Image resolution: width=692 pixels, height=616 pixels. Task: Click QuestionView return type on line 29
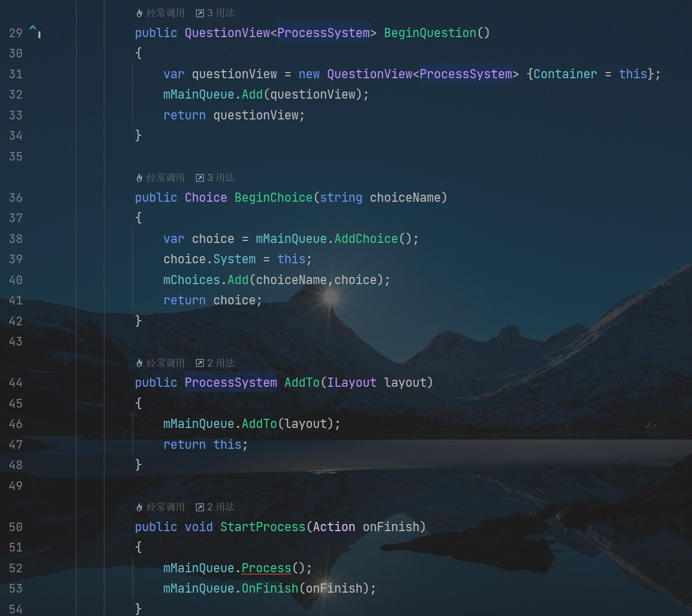[x=227, y=33]
